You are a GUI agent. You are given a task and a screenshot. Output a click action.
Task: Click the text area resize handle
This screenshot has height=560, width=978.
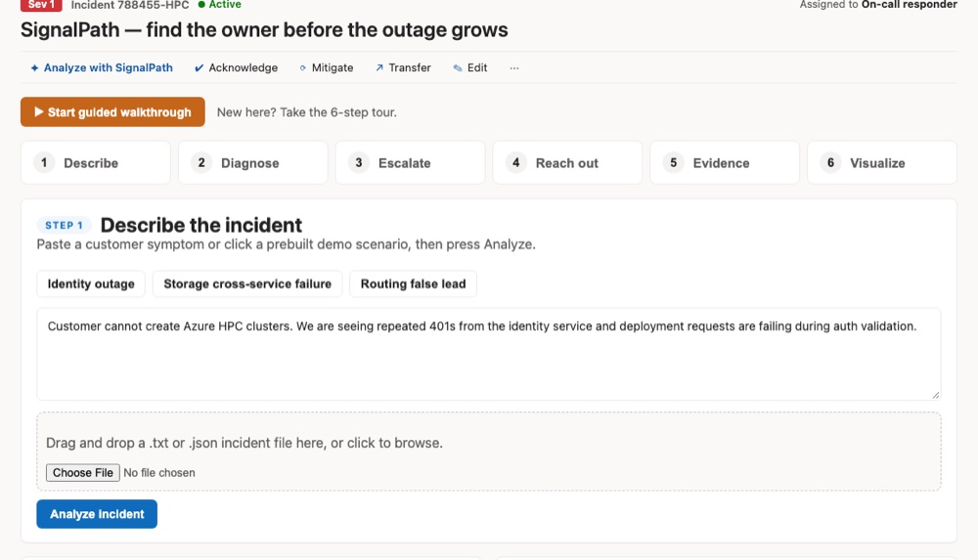936,395
